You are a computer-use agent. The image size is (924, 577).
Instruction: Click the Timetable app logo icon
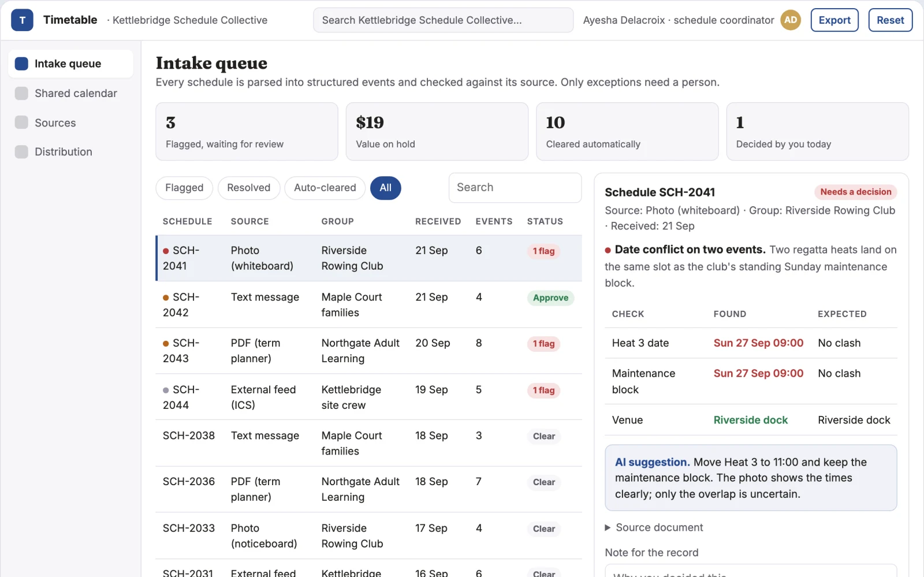pyautogui.click(x=22, y=20)
